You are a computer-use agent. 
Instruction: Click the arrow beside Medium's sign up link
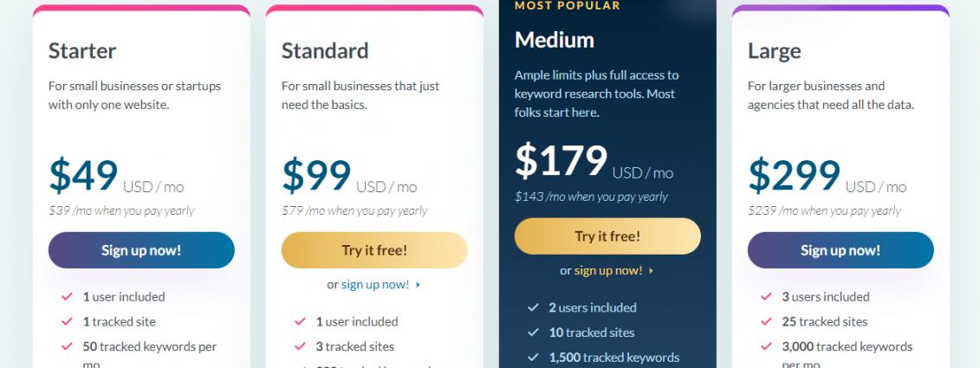point(651,270)
